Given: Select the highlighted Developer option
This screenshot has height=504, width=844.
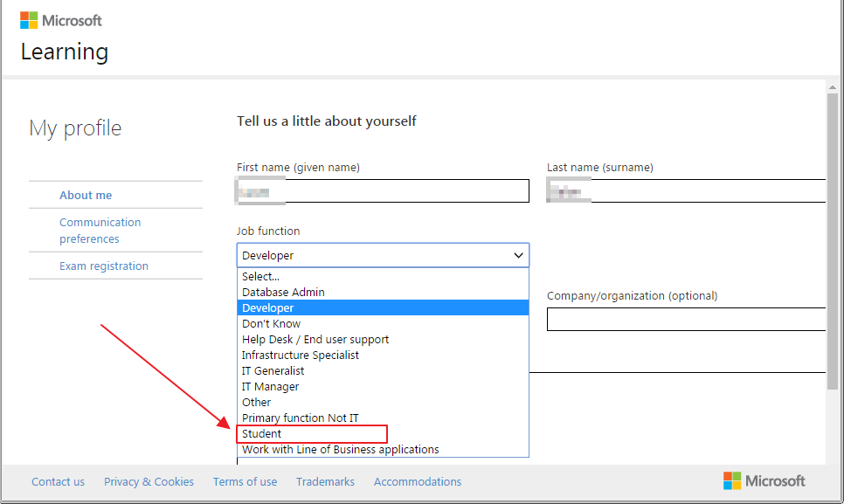Looking at the screenshot, I should click(x=383, y=307).
